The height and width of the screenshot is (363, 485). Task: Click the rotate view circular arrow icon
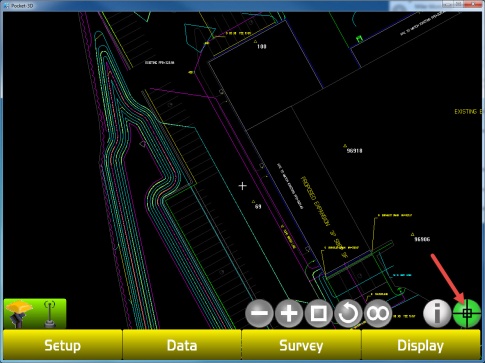point(348,313)
